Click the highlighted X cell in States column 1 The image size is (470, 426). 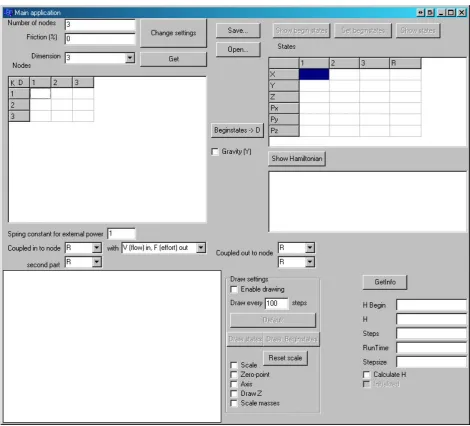(314, 74)
